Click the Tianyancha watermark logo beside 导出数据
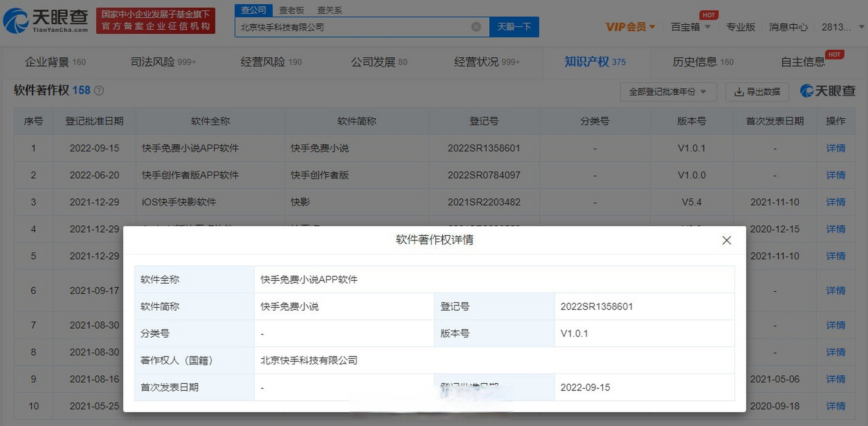Screen dimensions: 868x426 [827, 91]
